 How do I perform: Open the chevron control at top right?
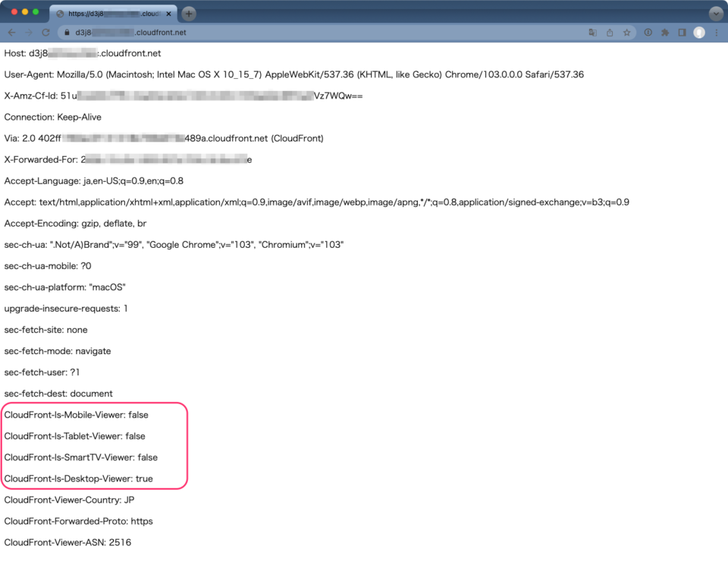pos(715,13)
